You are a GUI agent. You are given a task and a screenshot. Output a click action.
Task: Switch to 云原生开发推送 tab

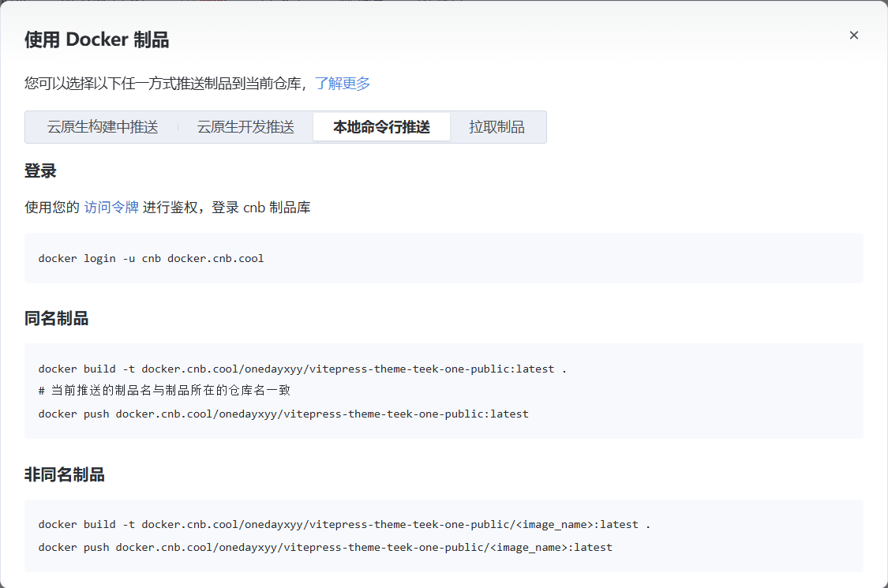[245, 127]
